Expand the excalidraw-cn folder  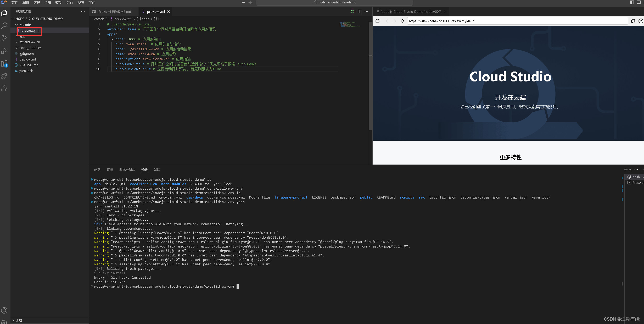tap(30, 42)
